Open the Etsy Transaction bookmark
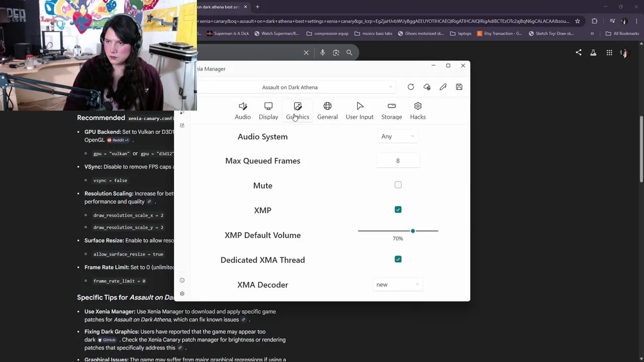This screenshot has height=362, width=644. (x=500, y=34)
